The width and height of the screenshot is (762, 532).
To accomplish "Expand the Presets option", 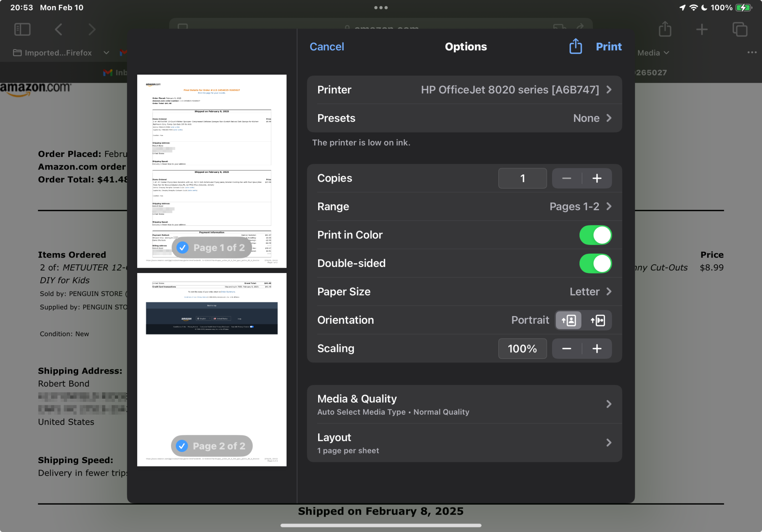I will coord(464,118).
